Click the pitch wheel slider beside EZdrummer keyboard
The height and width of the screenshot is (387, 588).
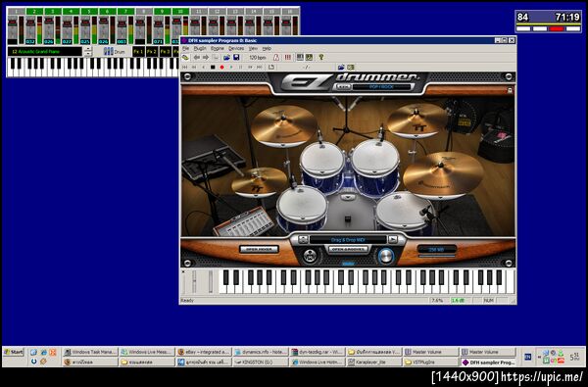(194, 281)
